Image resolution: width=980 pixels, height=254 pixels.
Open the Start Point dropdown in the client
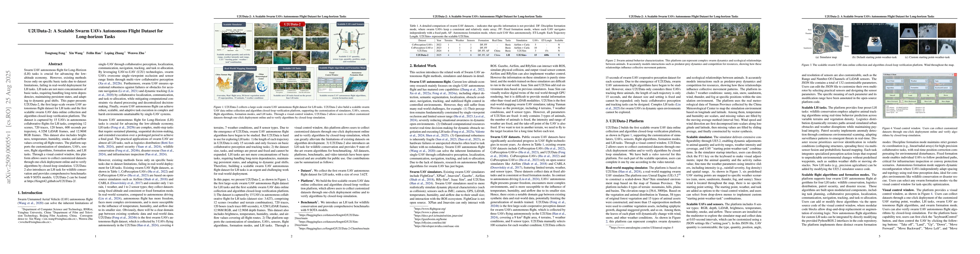[902, 81]
